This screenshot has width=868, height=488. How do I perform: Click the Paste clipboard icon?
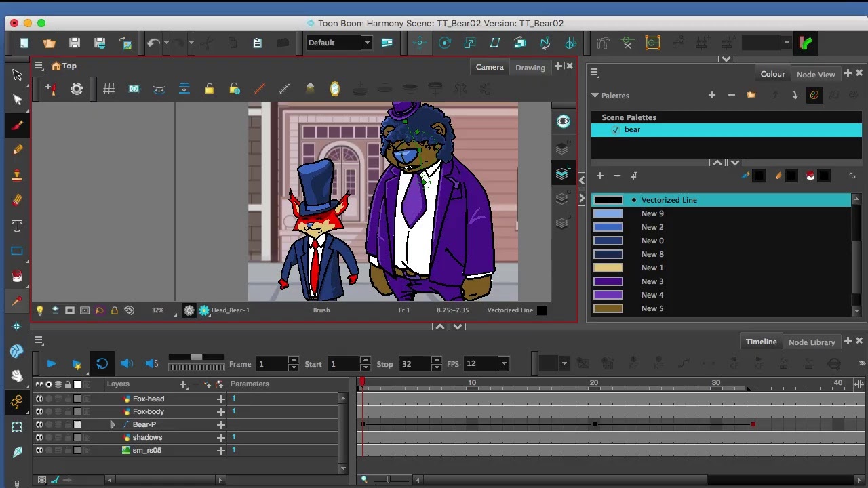(x=257, y=43)
